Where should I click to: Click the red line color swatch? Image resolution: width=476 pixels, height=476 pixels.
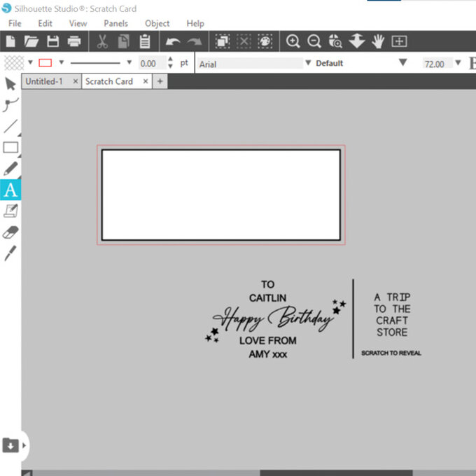45,63
